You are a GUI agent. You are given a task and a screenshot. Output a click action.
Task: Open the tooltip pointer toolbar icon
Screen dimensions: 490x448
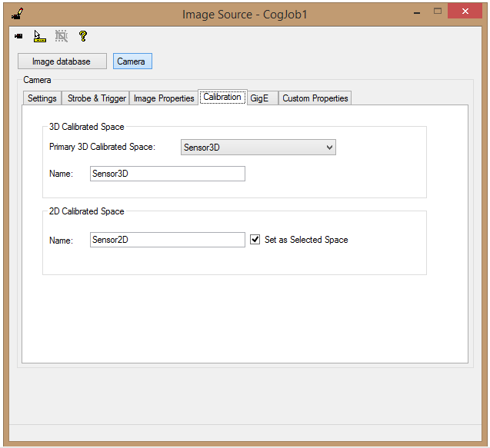tap(40, 36)
